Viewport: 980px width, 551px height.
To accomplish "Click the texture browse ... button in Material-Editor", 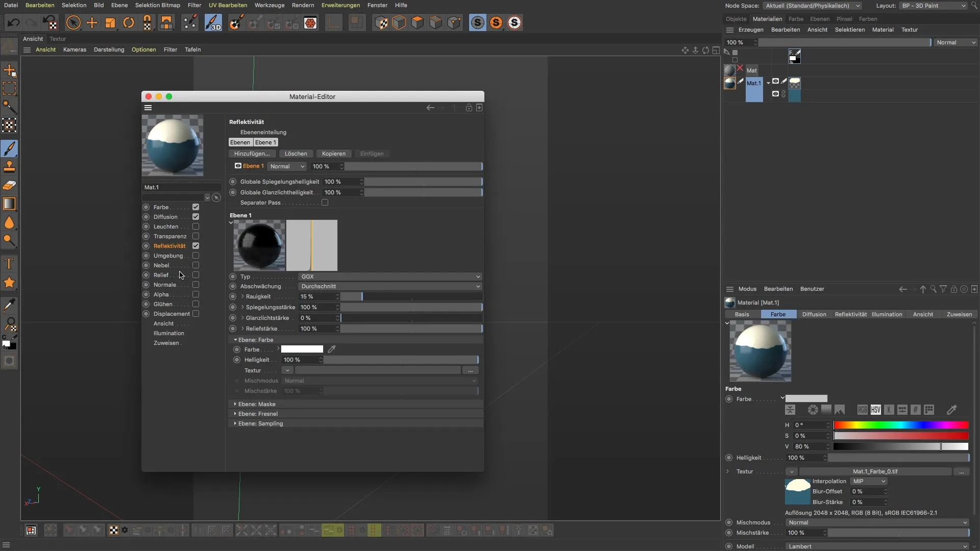I will point(470,370).
